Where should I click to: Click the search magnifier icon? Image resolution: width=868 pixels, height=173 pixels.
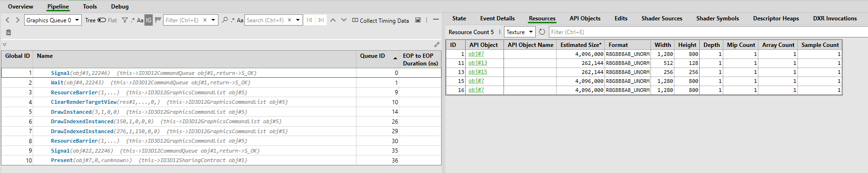[225, 20]
